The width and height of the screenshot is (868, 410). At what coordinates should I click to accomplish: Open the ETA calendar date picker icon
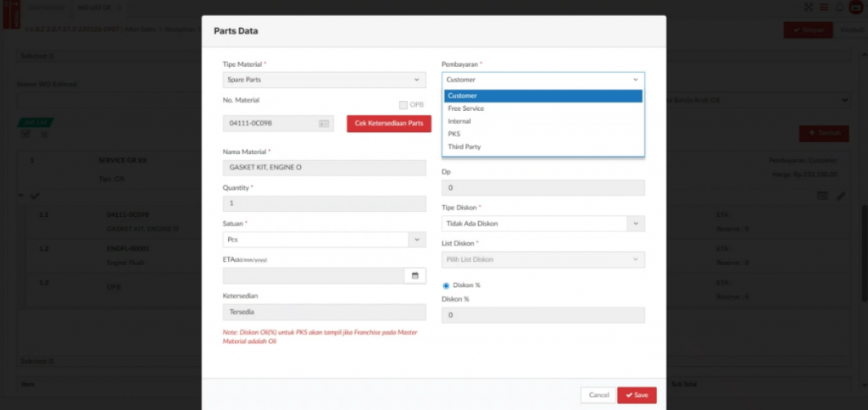415,276
